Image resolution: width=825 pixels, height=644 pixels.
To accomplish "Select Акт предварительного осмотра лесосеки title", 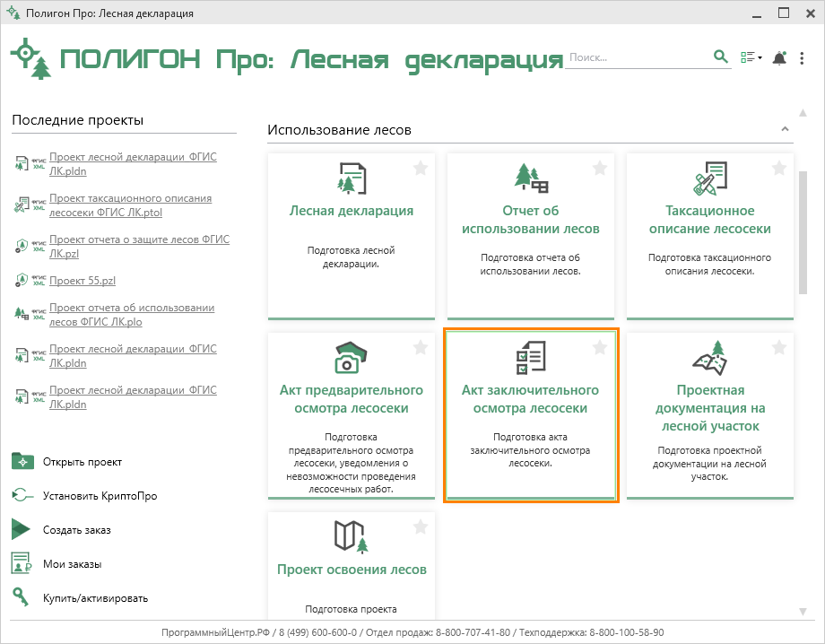I will click(352, 399).
